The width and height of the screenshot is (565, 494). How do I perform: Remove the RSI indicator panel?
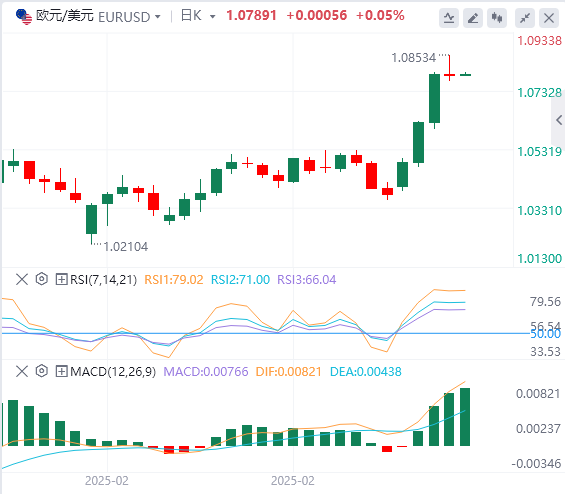click(x=22, y=279)
